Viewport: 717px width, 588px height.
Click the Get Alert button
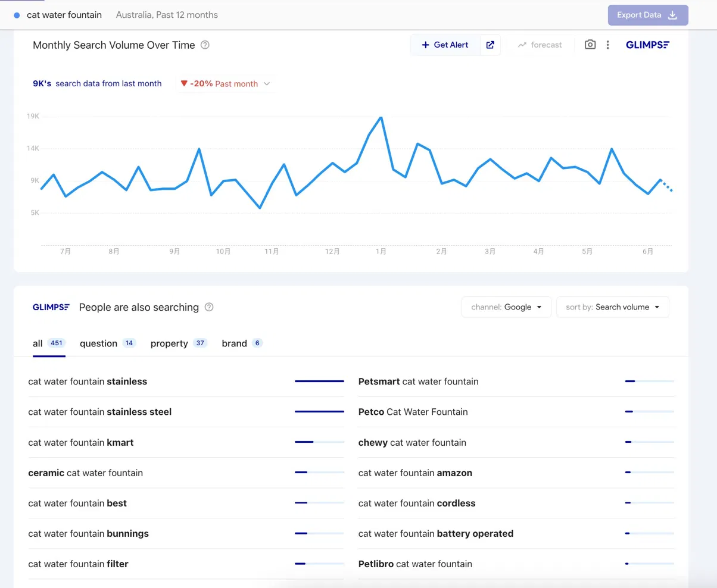coord(445,45)
